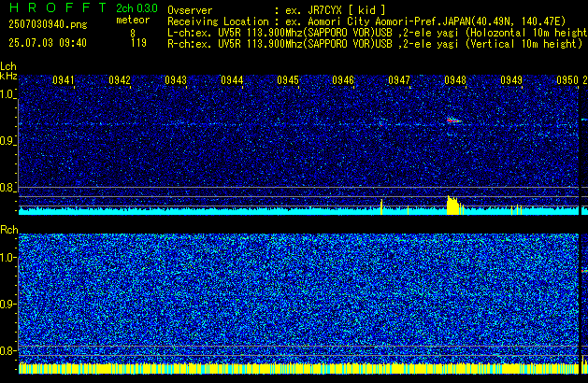Click the 0945 time marker

tap(288, 80)
